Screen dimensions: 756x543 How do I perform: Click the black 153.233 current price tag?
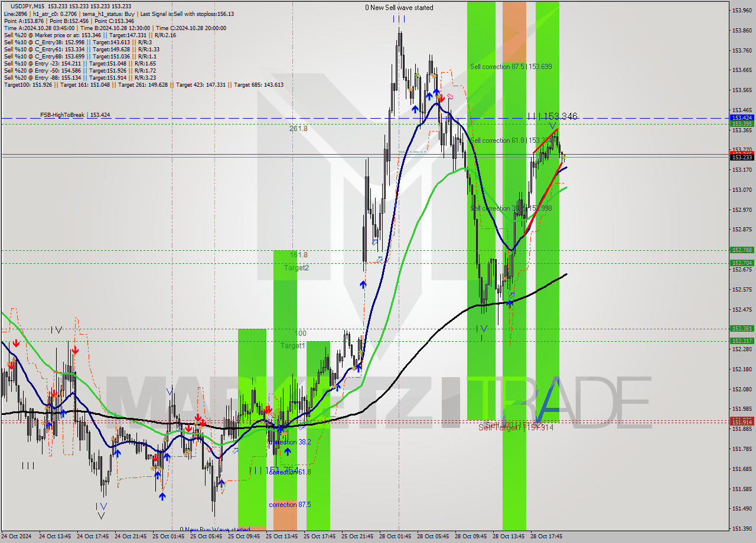[x=742, y=157]
